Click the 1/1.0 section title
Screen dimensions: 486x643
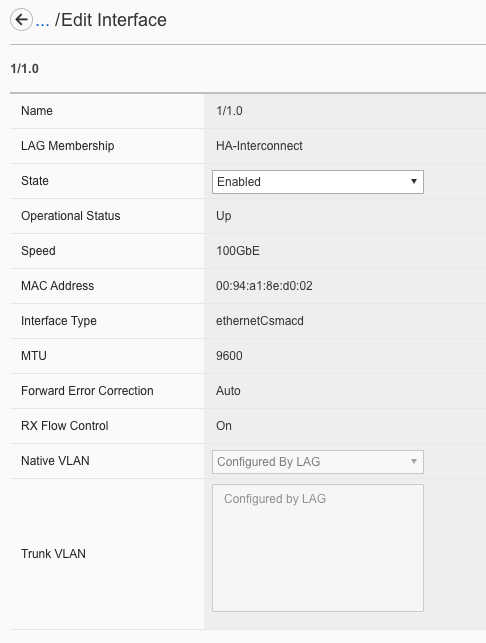(25, 68)
